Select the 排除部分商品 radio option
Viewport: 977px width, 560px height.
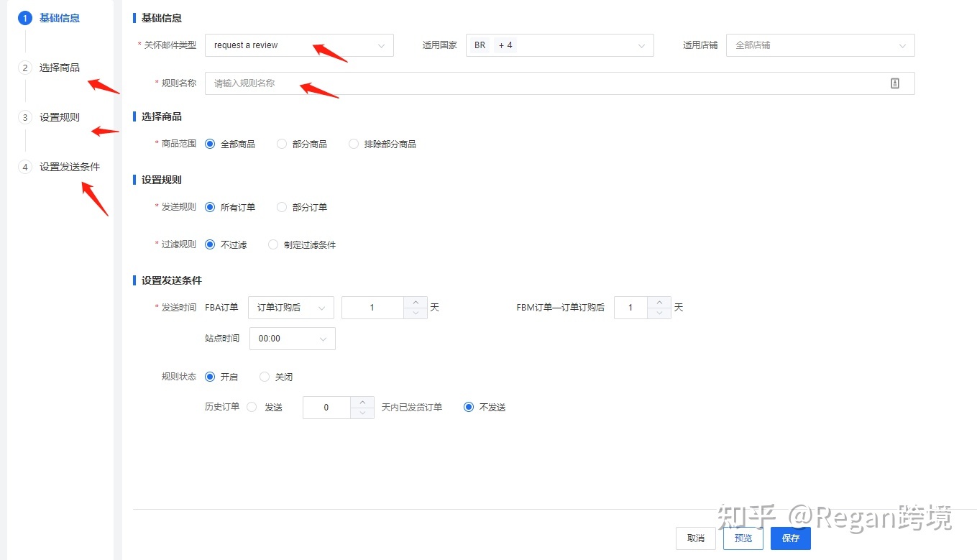click(x=353, y=143)
